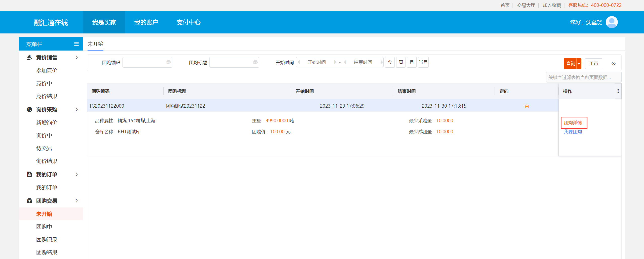This screenshot has height=259, width=644.
Task: Open the 我的账户 top tab
Action: click(146, 22)
